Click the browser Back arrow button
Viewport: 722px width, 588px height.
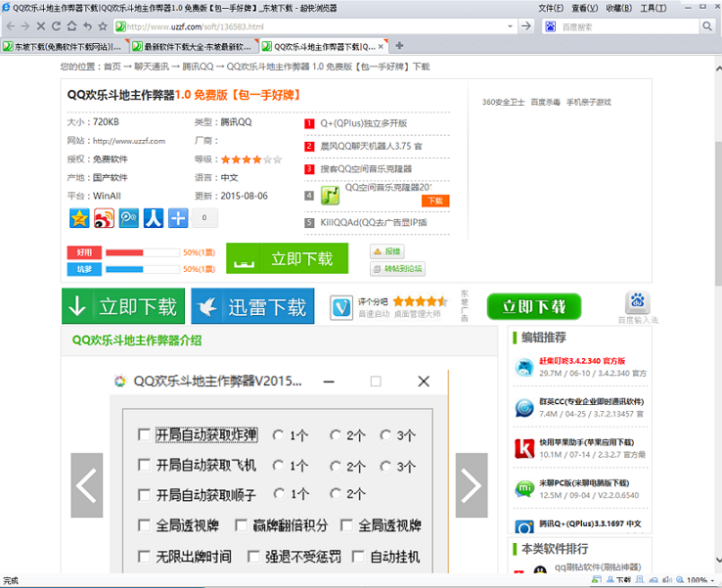click(x=10, y=25)
